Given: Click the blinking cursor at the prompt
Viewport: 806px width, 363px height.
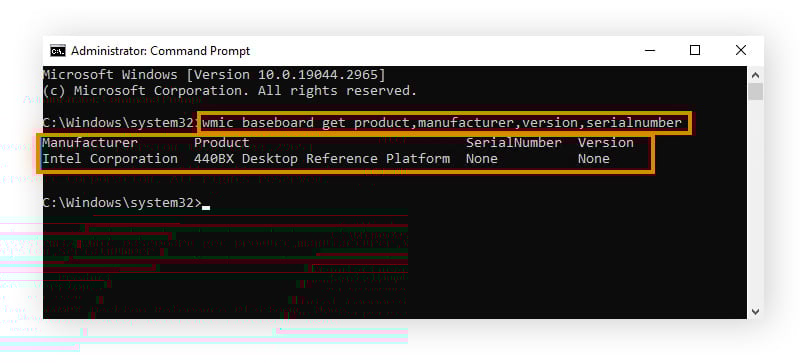Looking at the screenshot, I should point(206,207).
